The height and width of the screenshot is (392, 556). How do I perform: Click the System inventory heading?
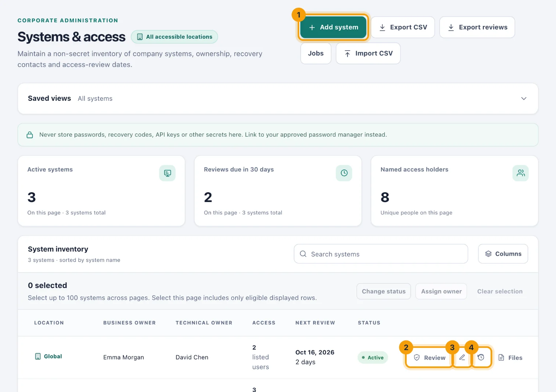coord(58,249)
